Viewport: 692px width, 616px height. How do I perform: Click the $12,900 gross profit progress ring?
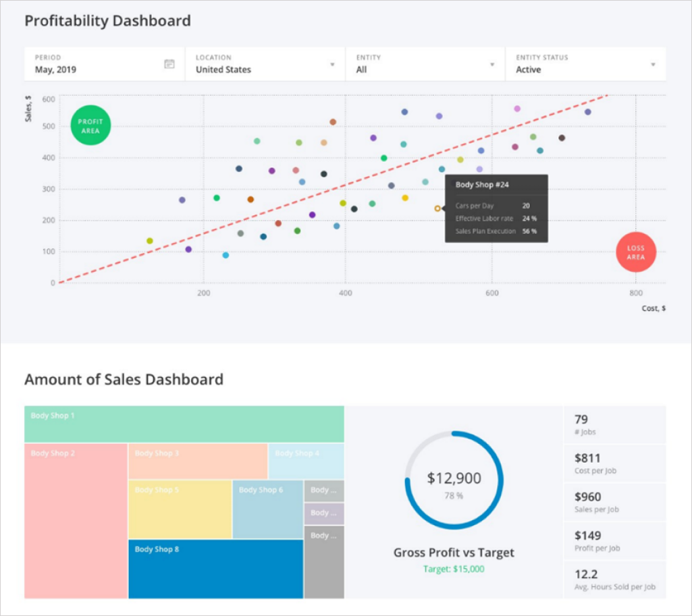click(x=454, y=480)
